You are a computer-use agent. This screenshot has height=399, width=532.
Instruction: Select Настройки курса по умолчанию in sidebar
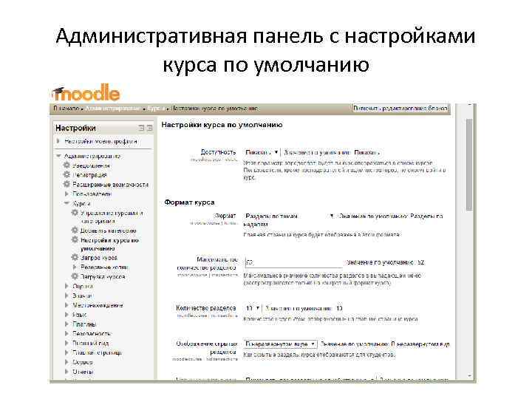pyautogui.click(x=109, y=245)
